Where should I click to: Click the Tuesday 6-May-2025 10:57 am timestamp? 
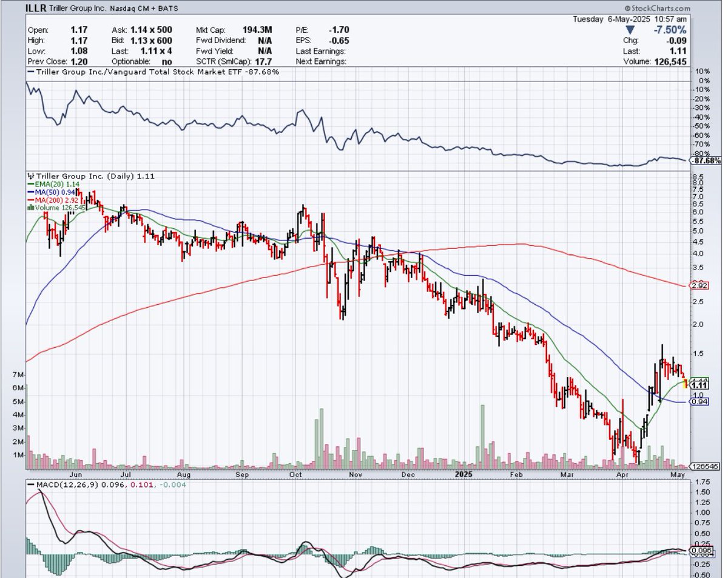[630, 19]
